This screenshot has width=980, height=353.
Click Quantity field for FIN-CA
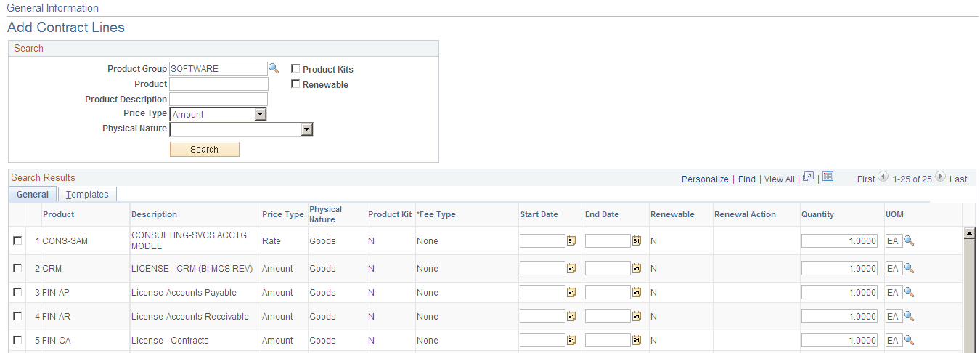click(840, 340)
